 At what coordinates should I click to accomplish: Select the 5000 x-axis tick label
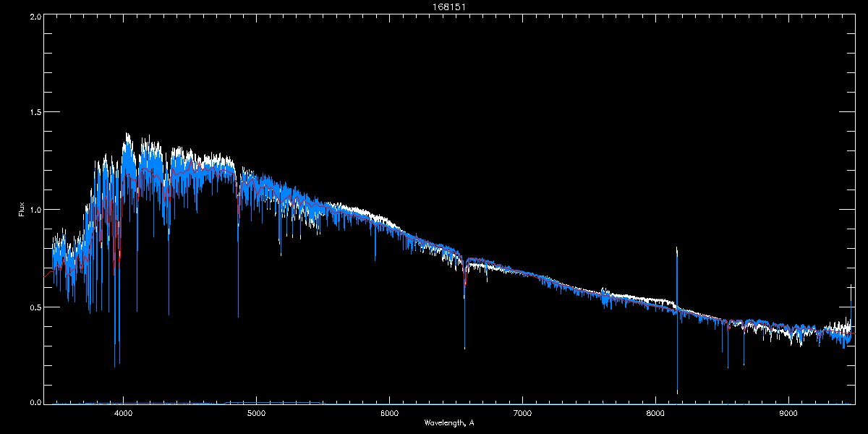[x=256, y=414]
